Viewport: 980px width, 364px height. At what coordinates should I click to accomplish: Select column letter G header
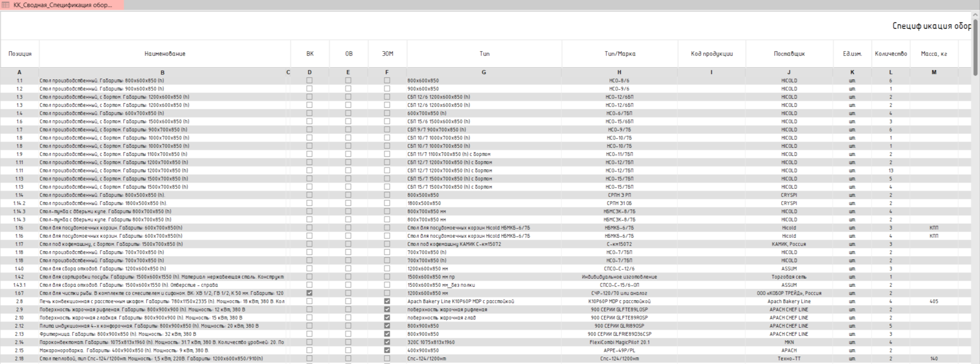(x=483, y=72)
